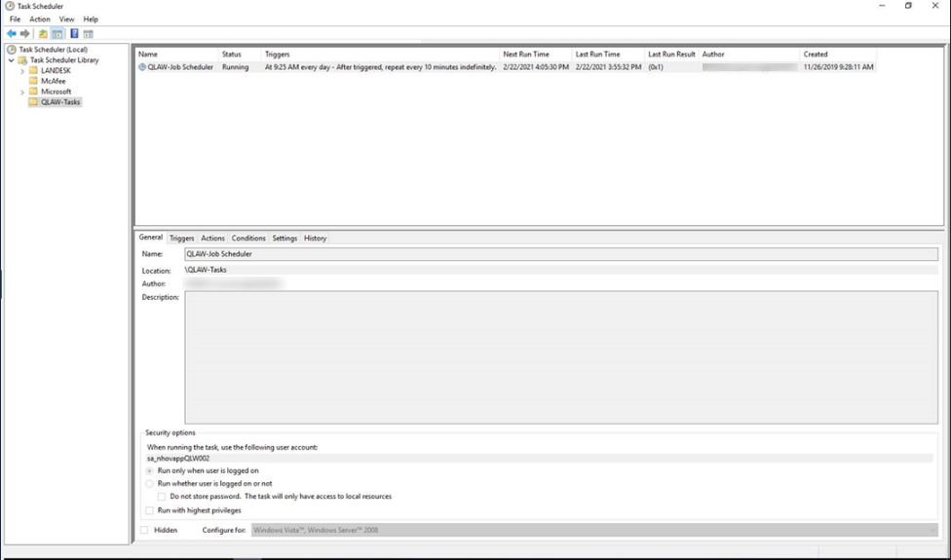Click the Up one level toolbar icon
951x560 pixels.
pos(43,34)
